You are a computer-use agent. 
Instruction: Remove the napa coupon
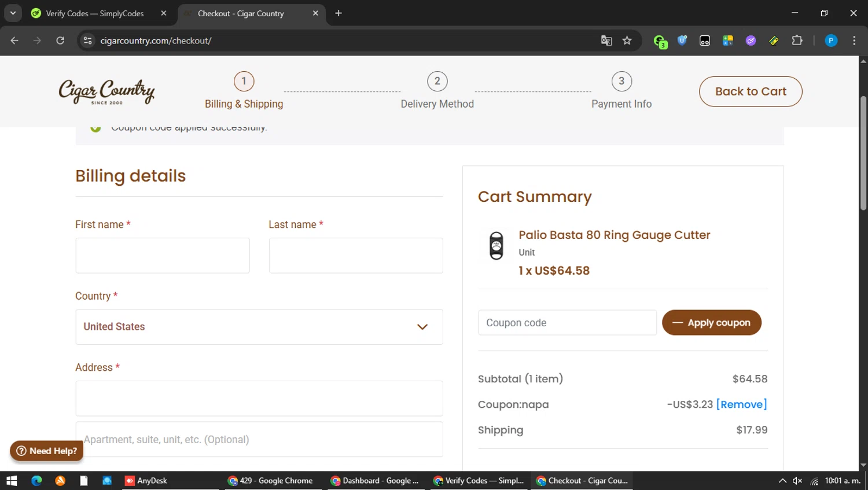click(x=741, y=404)
